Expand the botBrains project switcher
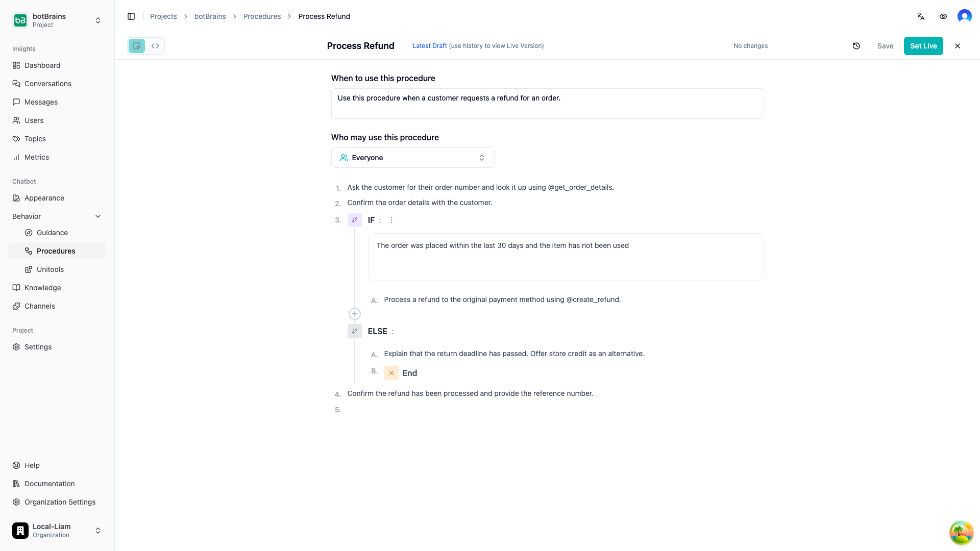Viewport: 980px width, 551px height. click(97, 20)
